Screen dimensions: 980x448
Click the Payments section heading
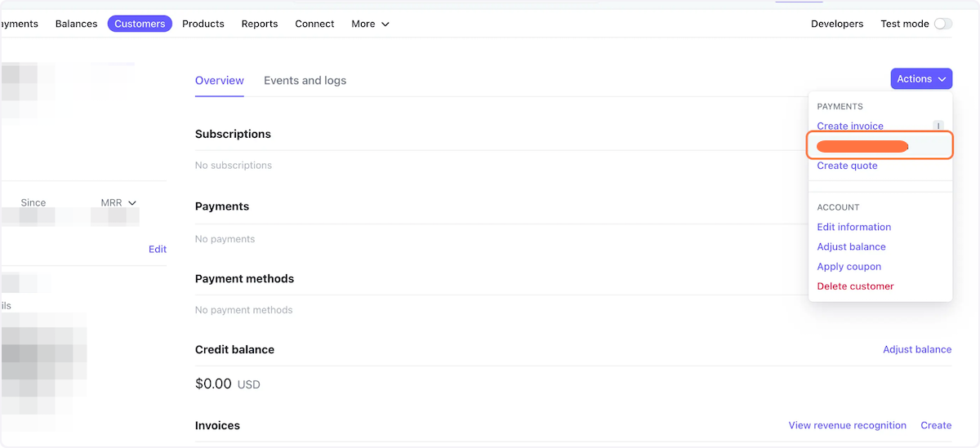222,206
